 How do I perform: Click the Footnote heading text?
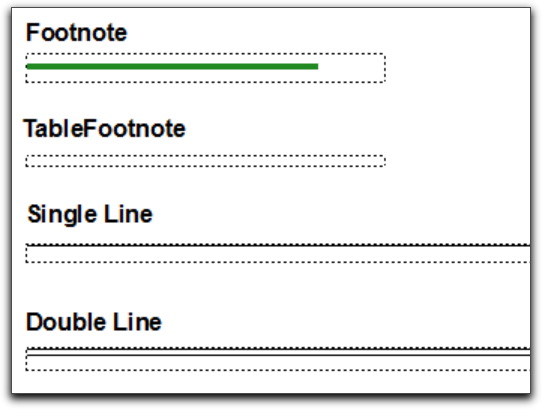[x=76, y=33]
